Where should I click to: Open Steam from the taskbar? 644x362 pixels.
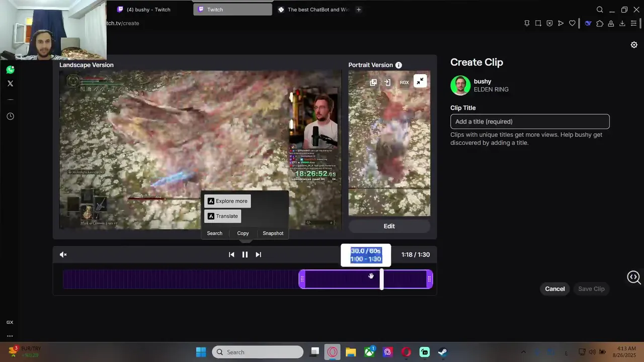pos(443,352)
